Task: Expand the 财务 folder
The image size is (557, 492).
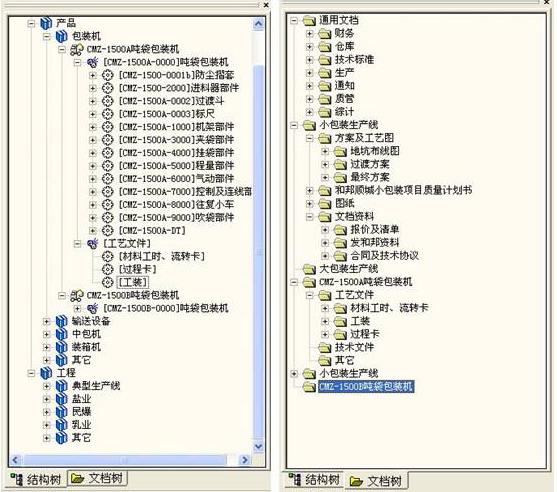Action: coord(309,33)
